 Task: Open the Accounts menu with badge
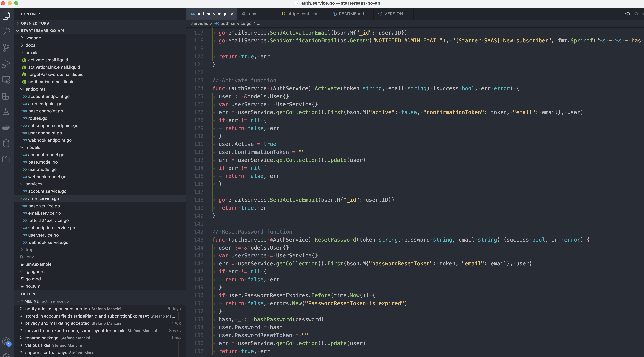coord(6,342)
